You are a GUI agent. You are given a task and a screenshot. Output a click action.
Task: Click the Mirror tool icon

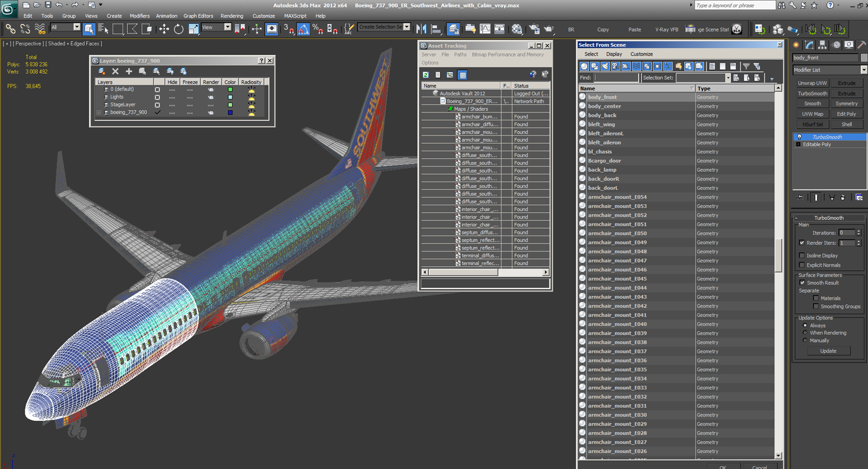(x=421, y=29)
